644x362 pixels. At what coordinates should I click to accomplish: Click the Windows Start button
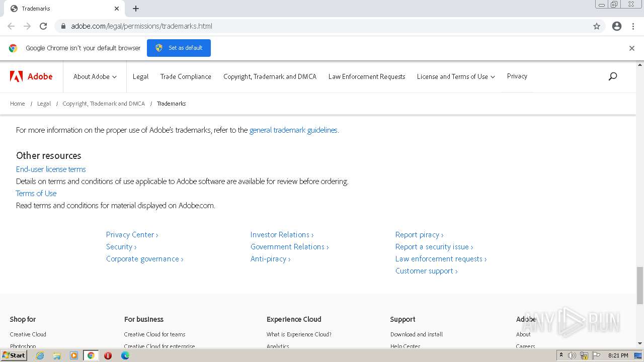14,355
